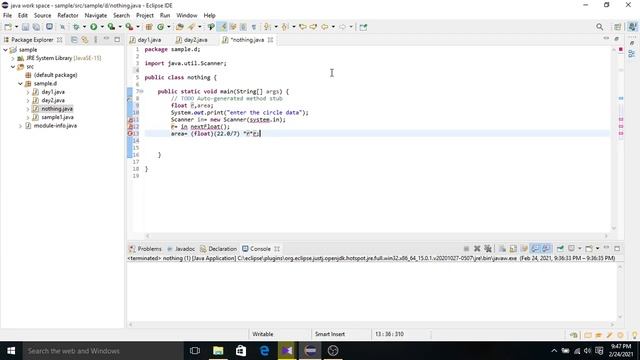Click the Windows Start button
This screenshot has height=360, width=640.
11,351
